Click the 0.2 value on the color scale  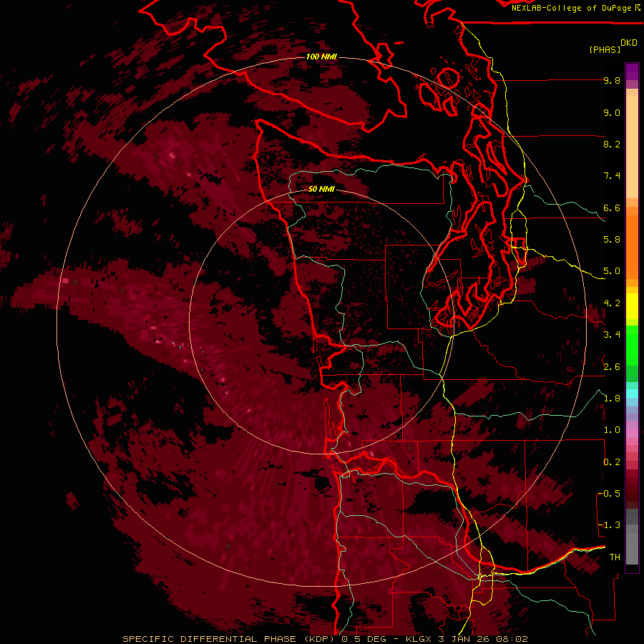[x=612, y=462]
